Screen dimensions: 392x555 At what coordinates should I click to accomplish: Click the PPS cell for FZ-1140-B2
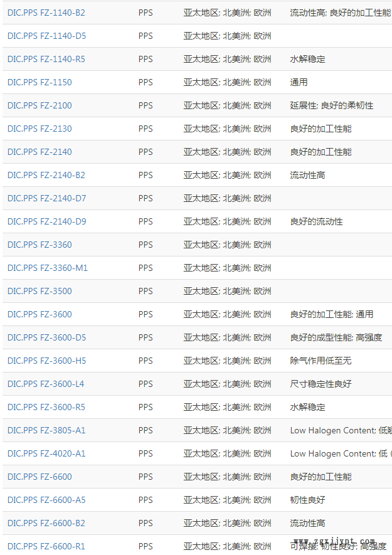pos(146,13)
